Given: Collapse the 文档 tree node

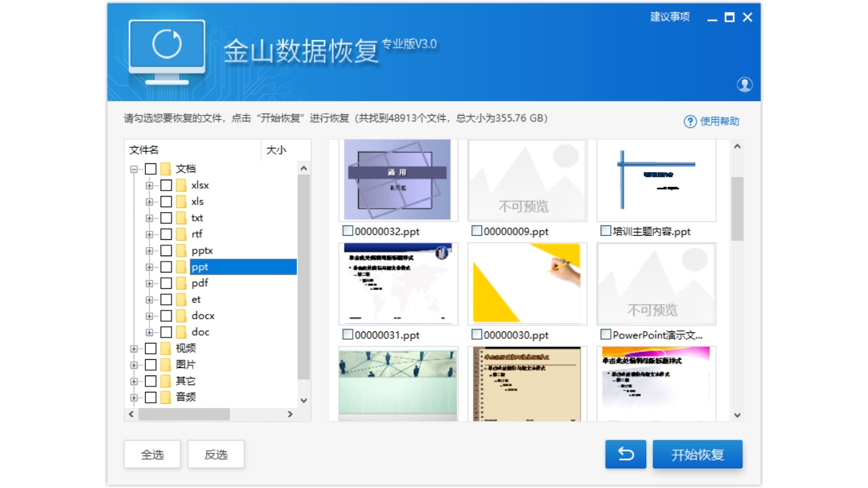Looking at the screenshot, I should coord(134,169).
